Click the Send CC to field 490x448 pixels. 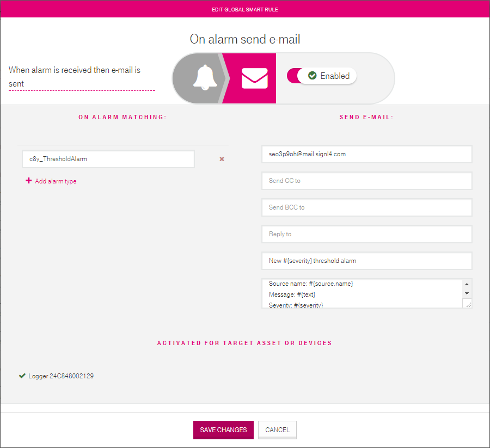point(366,181)
